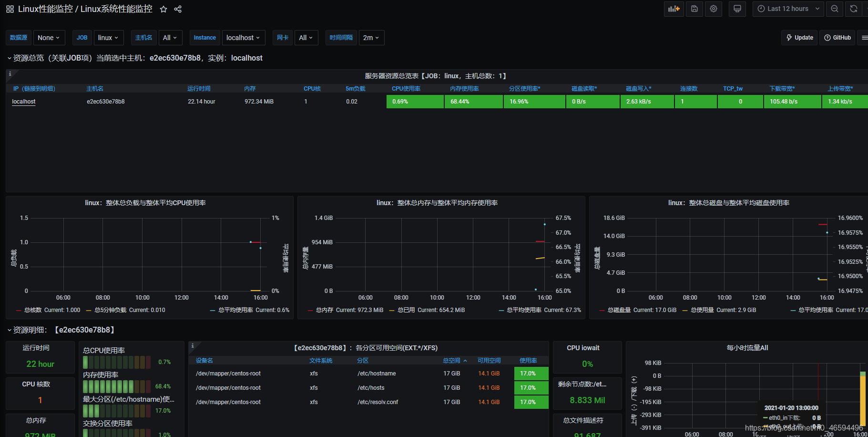Open the 数据源 None dropdown

[49, 38]
